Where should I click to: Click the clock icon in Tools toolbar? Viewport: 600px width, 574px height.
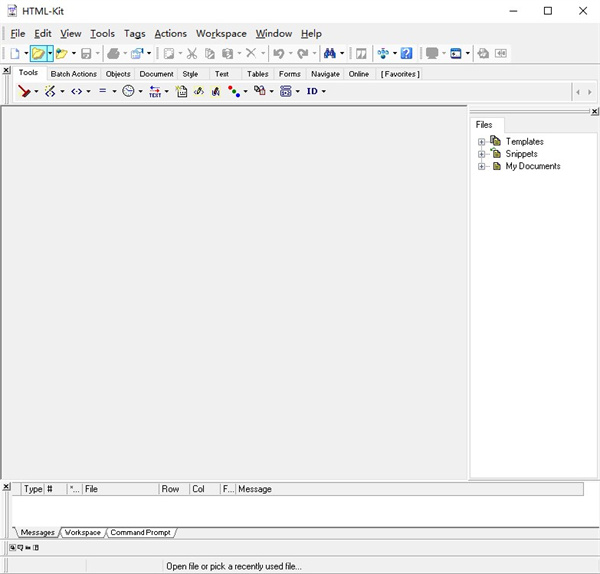point(128,91)
